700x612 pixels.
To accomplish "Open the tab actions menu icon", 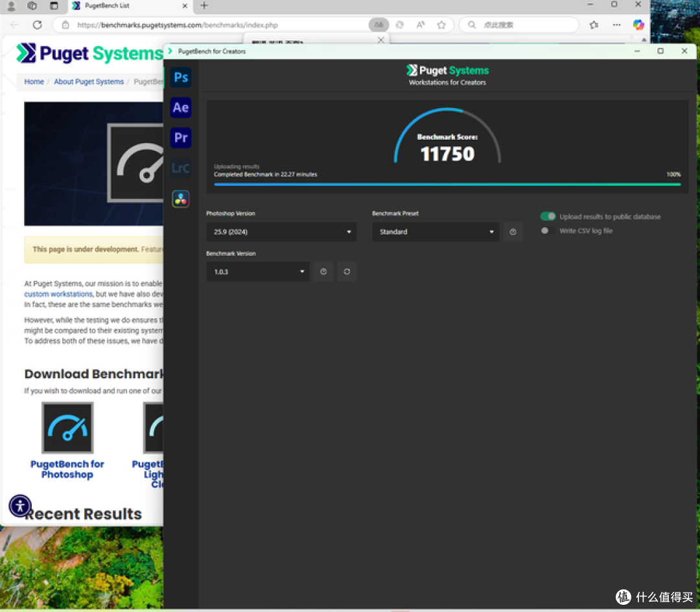I will (x=54, y=5).
